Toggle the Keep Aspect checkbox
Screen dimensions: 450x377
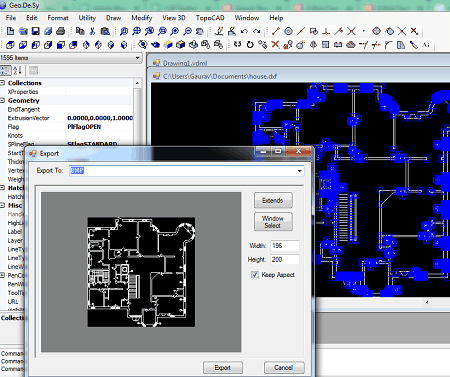255,275
